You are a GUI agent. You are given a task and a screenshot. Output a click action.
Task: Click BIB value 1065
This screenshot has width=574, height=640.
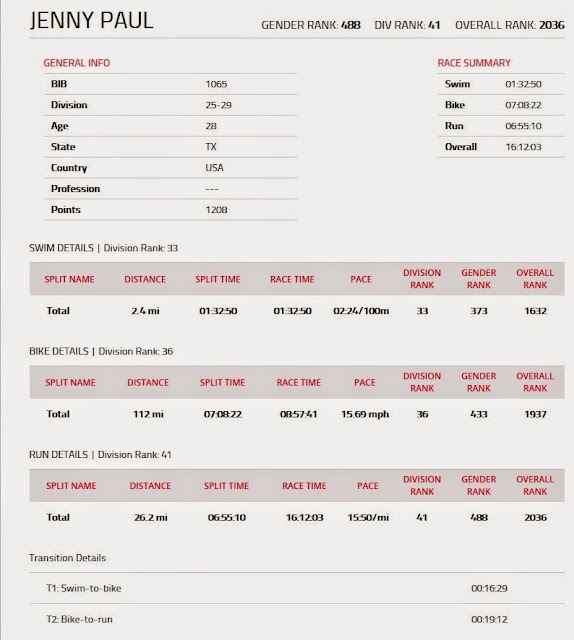[x=216, y=84]
